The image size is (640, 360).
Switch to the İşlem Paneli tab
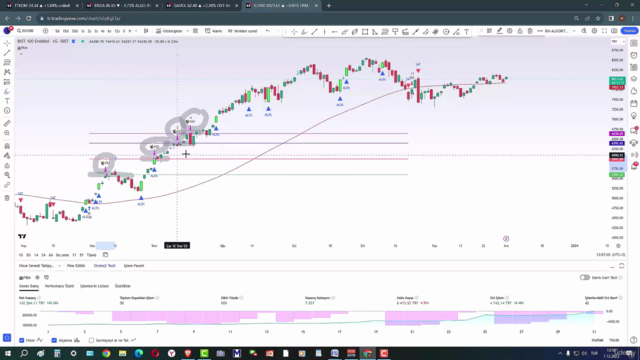(134, 266)
